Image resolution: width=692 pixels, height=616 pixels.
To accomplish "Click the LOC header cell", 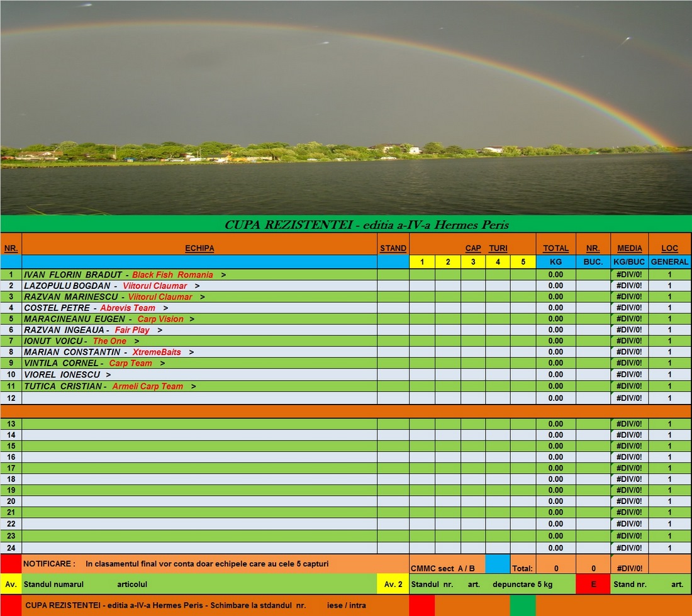I will [x=669, y=248].
